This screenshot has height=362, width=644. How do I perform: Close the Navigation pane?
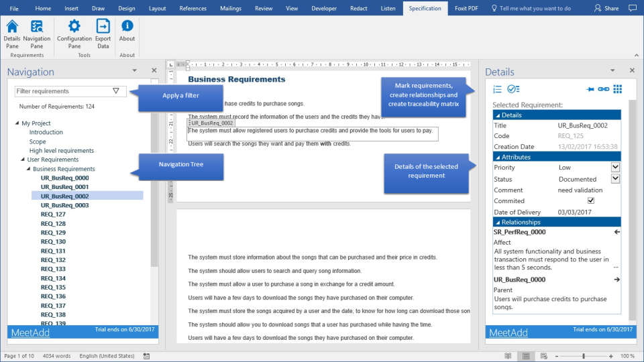[x=154, y=70]
